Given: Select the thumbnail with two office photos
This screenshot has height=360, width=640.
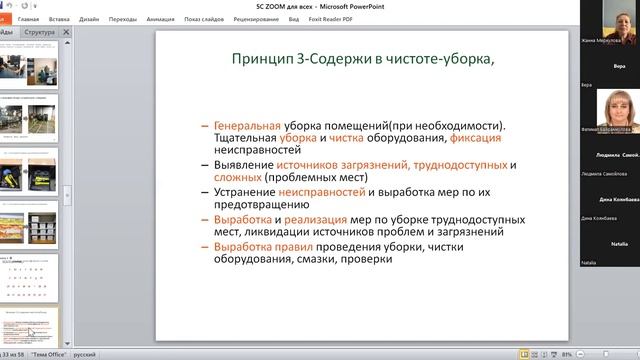Looking at the screenshot, I should [29, 66].
